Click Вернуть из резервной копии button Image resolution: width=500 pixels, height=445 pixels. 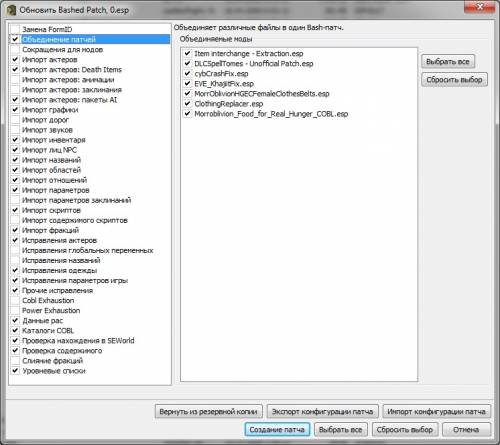pos(208,412)
